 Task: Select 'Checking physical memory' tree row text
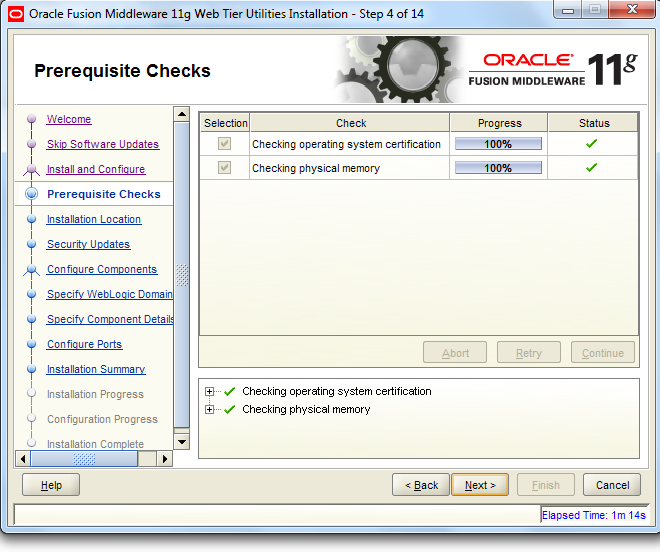pos(306,409)
